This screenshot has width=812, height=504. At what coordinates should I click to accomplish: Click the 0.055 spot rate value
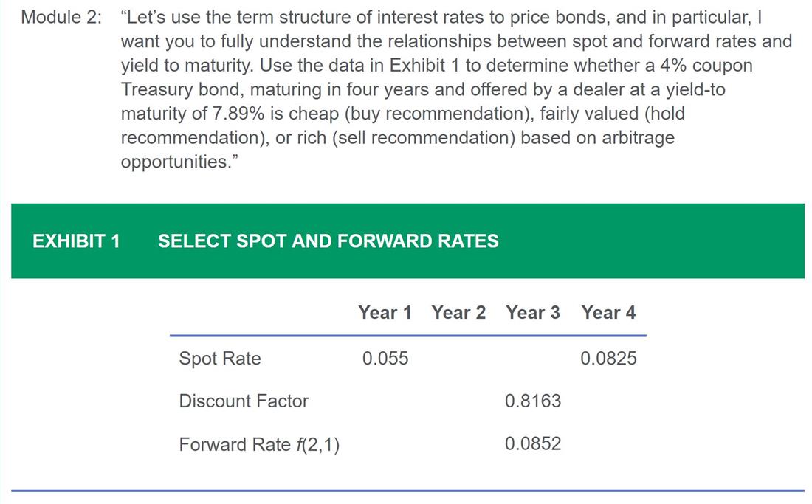[x=385, y=358]
